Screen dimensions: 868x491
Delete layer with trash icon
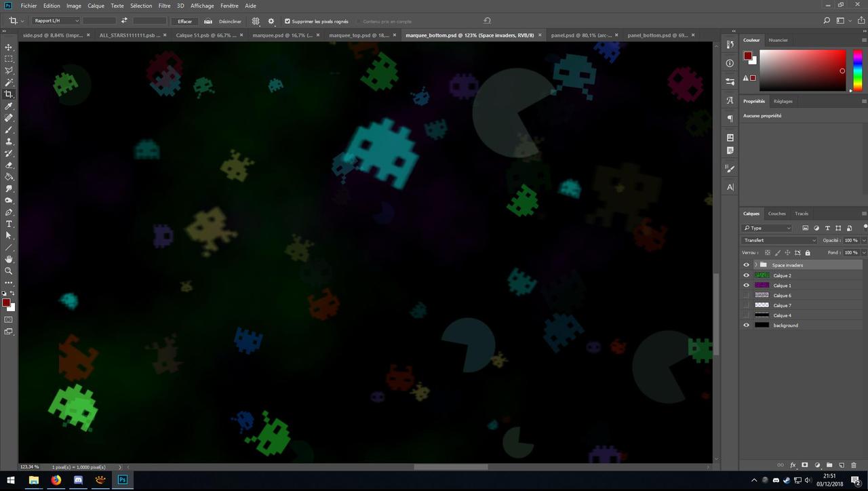[854, 465]
